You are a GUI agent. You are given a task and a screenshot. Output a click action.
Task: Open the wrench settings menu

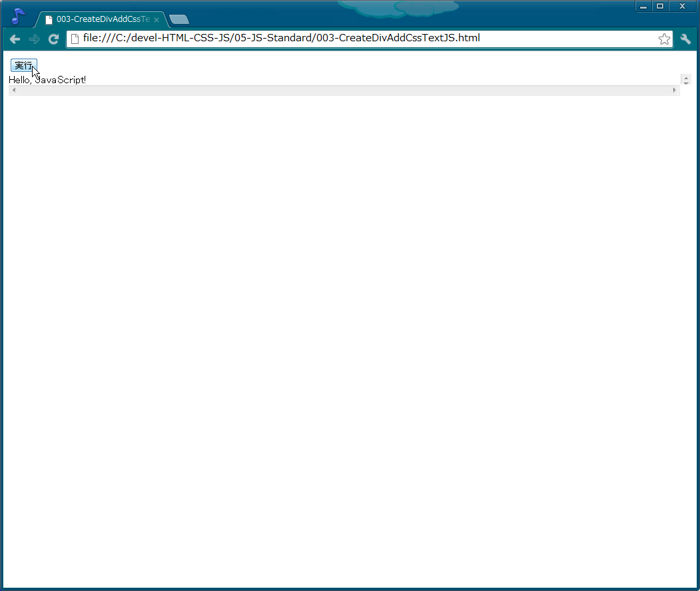pos(686,39)
